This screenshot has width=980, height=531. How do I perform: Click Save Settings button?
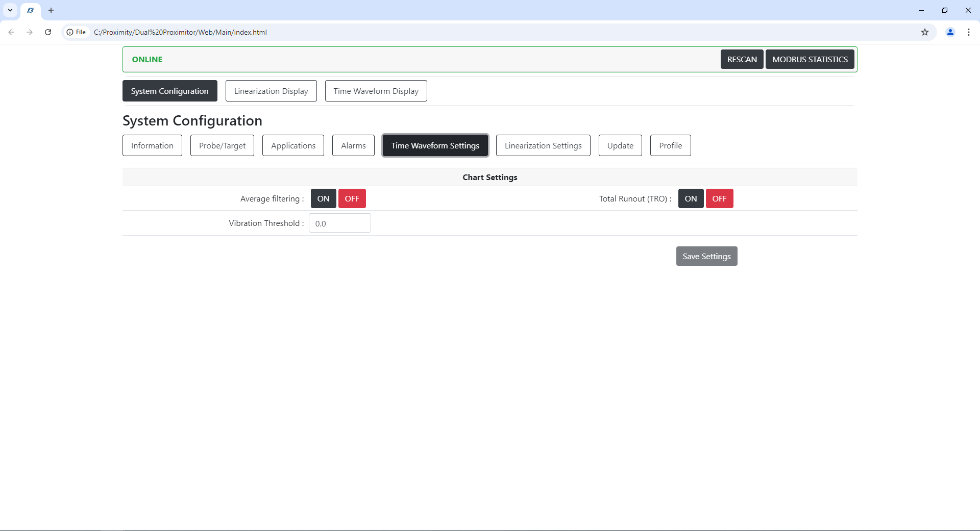pyautogui.click(x=707, y=256)
